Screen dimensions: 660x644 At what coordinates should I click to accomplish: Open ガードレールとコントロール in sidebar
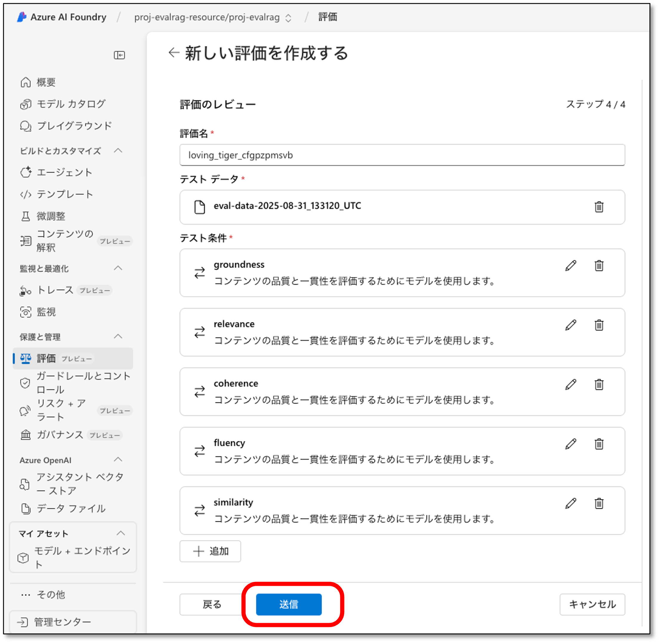[73, 383]
